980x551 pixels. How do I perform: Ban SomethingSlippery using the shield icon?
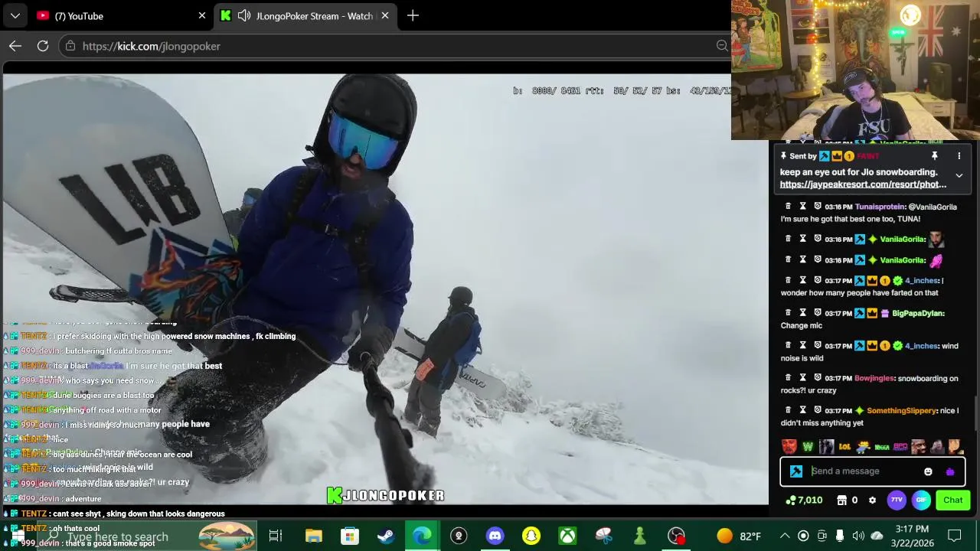pos(817,410)
